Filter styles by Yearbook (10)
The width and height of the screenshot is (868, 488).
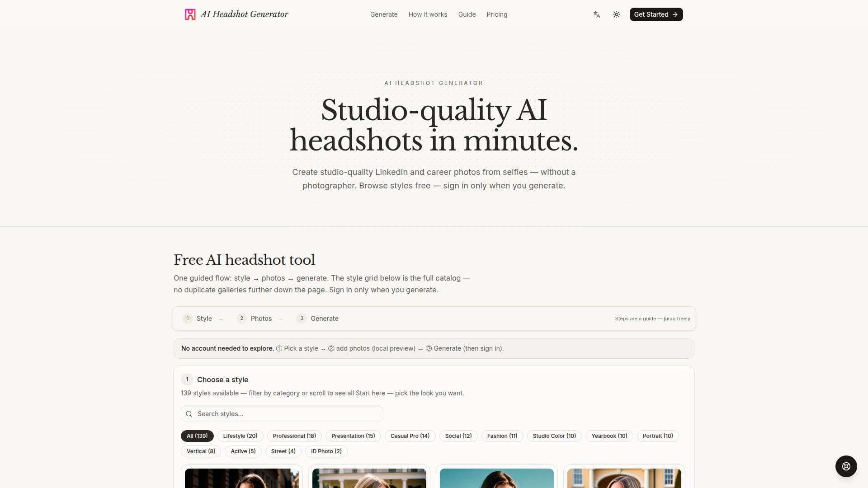[x=609, y=436]
